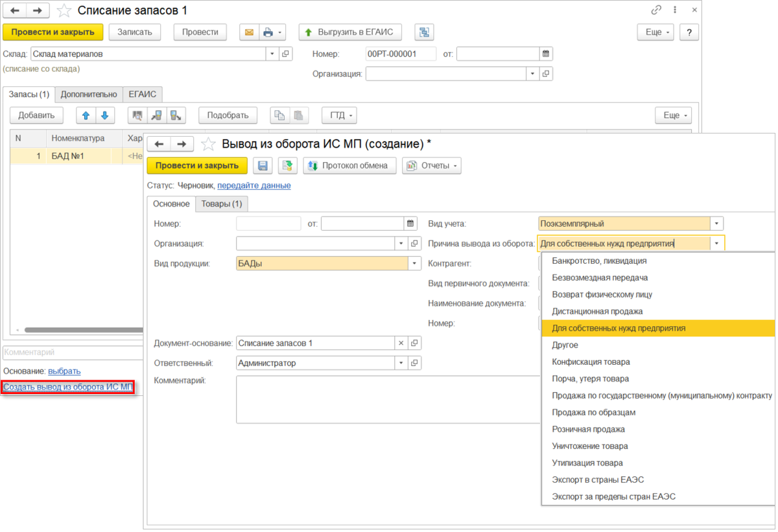
Task: Open передайте данные link
Action: tap(254, 185)
